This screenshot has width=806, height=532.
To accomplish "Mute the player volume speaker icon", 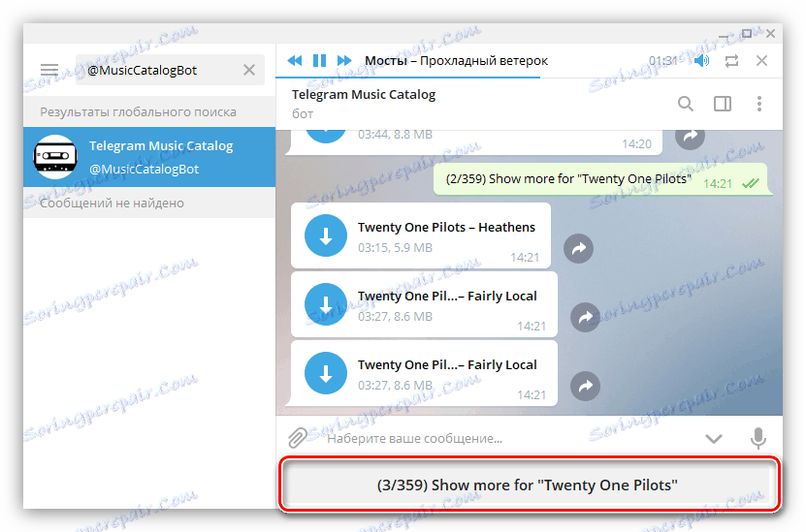I will (x=701, y=61).
